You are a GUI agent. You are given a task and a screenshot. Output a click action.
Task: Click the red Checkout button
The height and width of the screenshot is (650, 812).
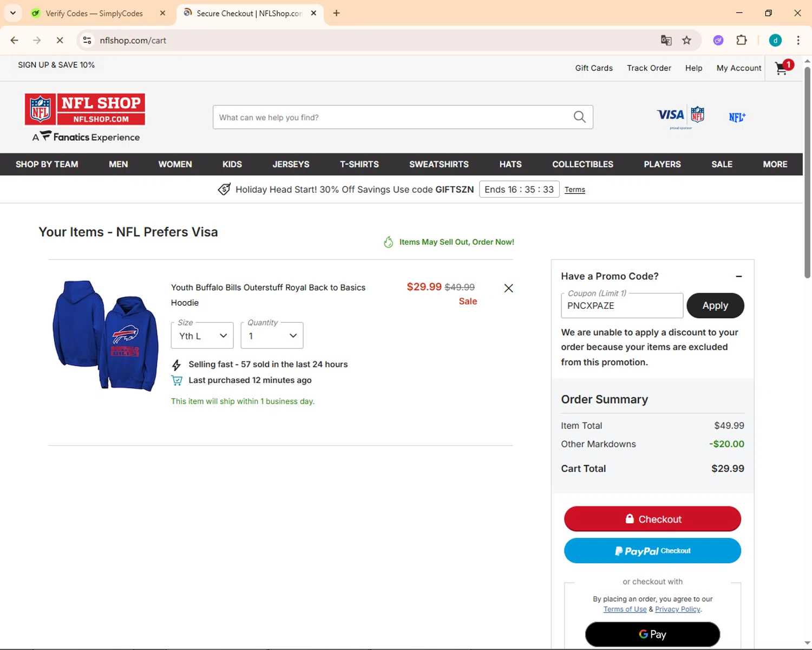652,519
